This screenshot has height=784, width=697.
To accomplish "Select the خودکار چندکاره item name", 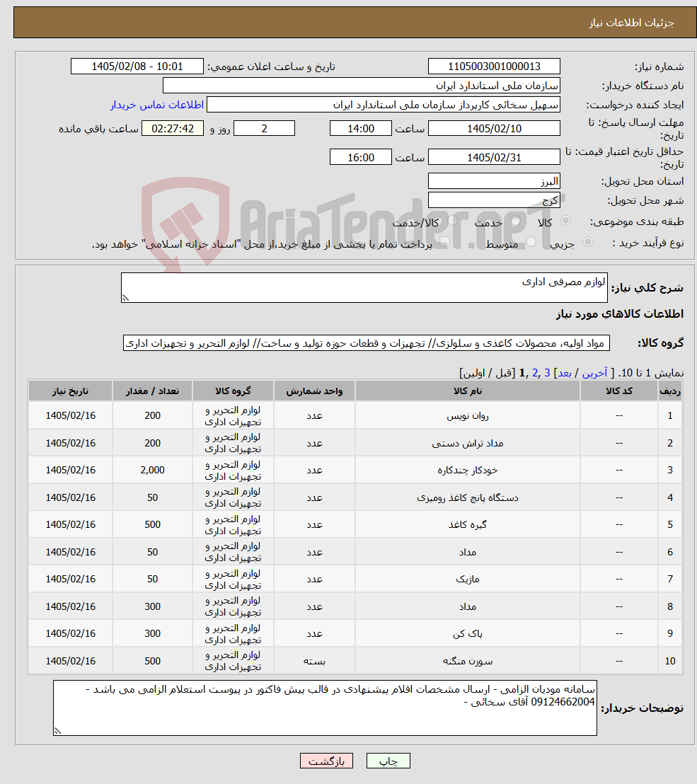I will coord(468,470).
